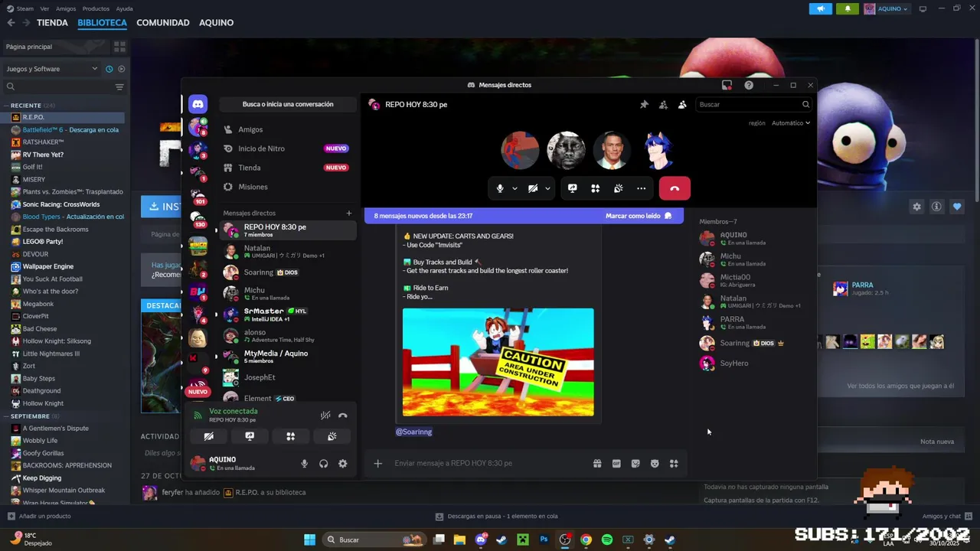Hang up with the red disconnect button
Viewport: 980px width, 551px height.
click(x=675, y=188)
